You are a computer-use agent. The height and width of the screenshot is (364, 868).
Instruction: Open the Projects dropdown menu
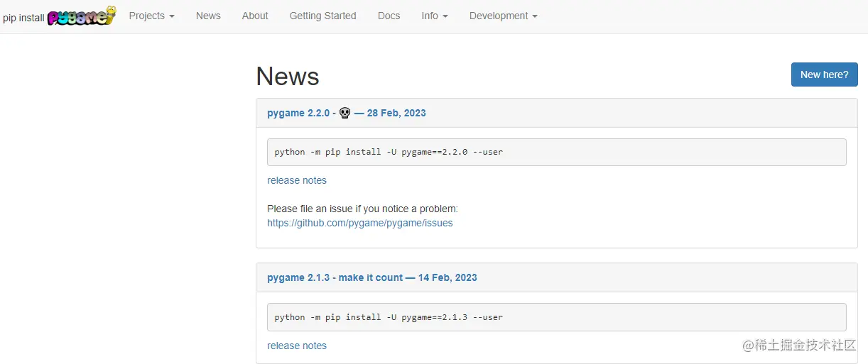click(151, 16)
